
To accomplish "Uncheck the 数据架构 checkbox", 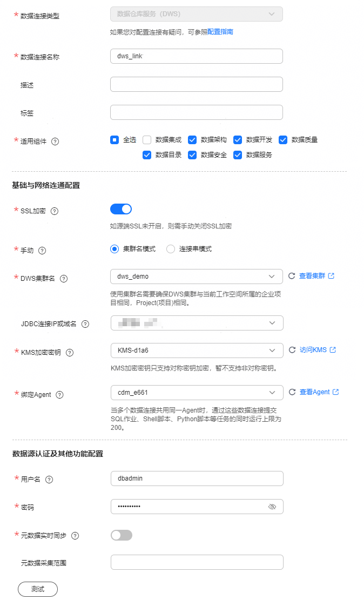I will coord(192,140).
